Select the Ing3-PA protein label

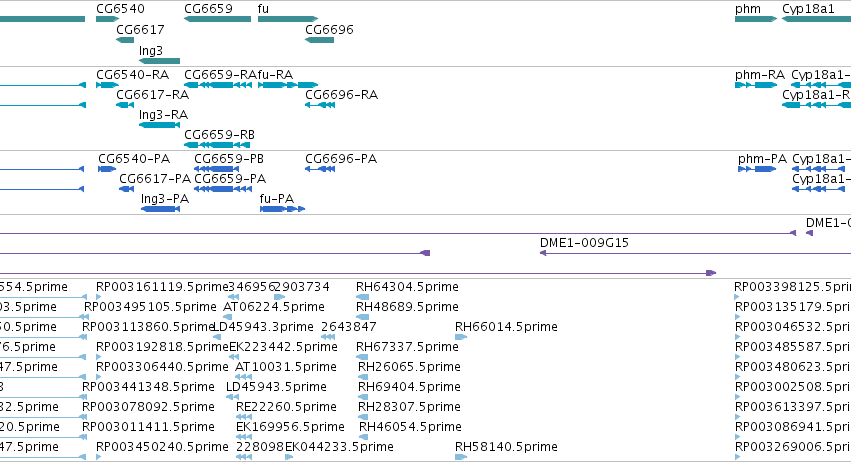tap(165, 199)
